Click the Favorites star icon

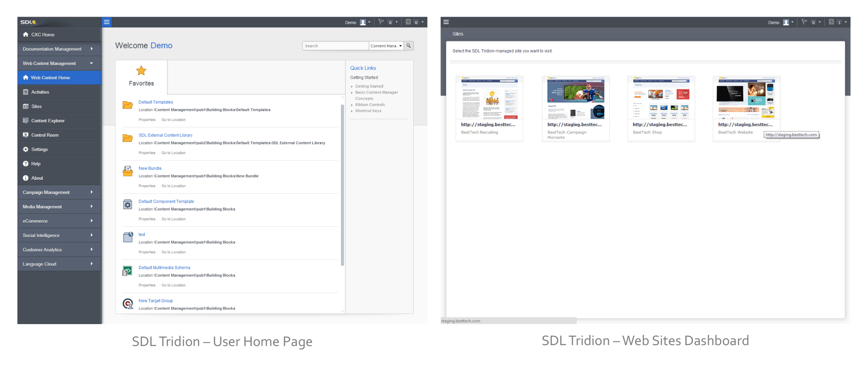pyautogui.click(x=141, y=70)
